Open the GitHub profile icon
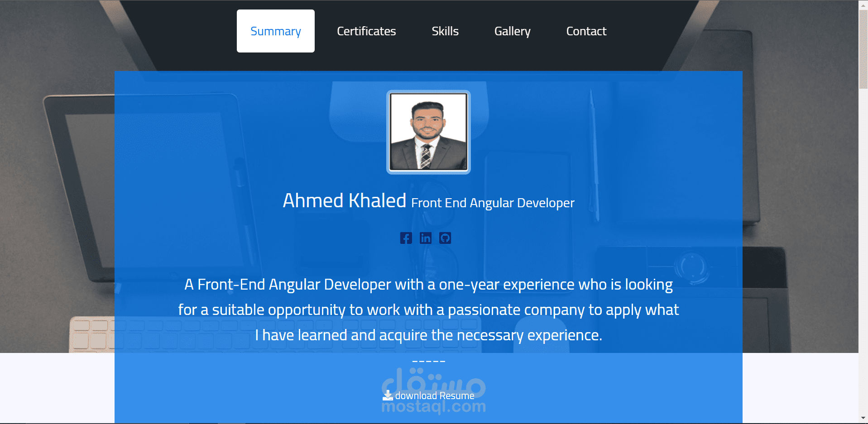The height and width of the screenshot is (424, 868). (445, 238)
